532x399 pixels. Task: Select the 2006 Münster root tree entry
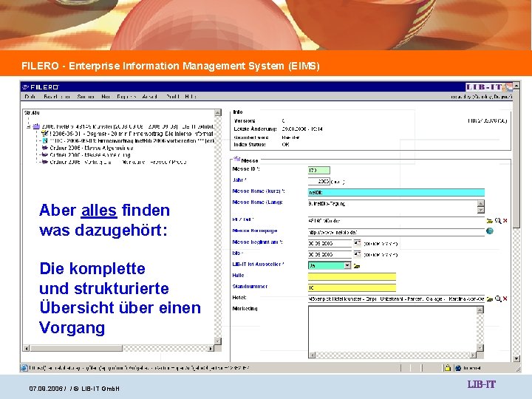tap(128, 126)
